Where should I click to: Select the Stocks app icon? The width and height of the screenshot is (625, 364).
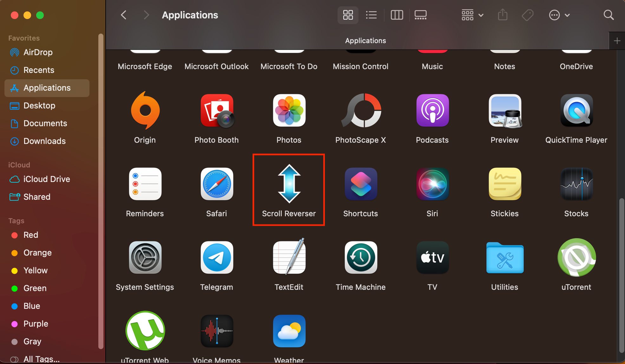576,184
